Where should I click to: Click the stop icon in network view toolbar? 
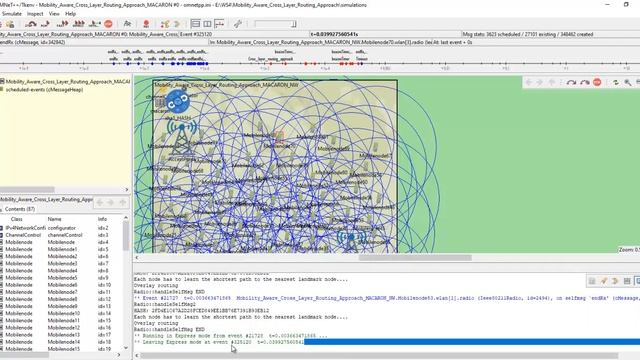597,82
